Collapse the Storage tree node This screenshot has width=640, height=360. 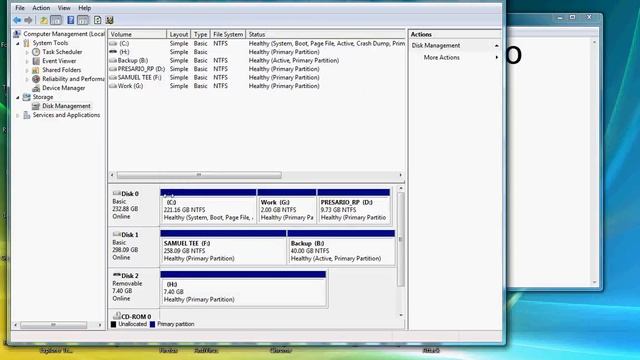pyautogui.click(x=18, y=97)
